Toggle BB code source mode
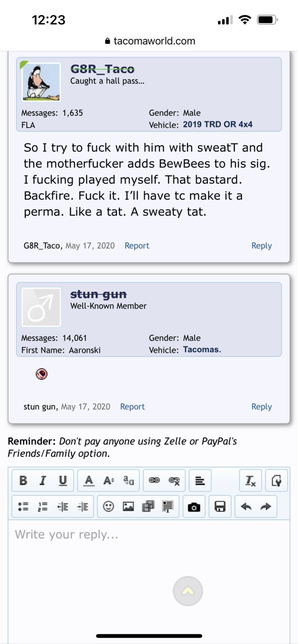Image resolution: width=298 pixels, height=644 pixels. (x=276, y=481)
